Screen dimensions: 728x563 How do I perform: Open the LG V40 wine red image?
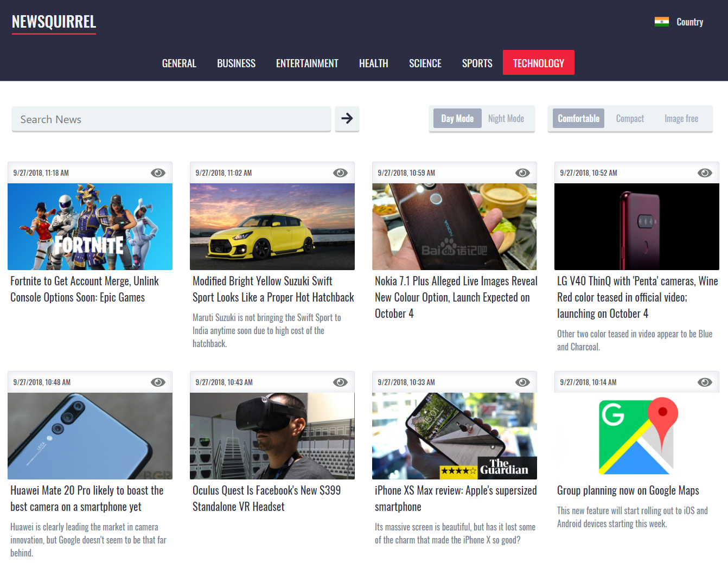click(x=637, y=227)
